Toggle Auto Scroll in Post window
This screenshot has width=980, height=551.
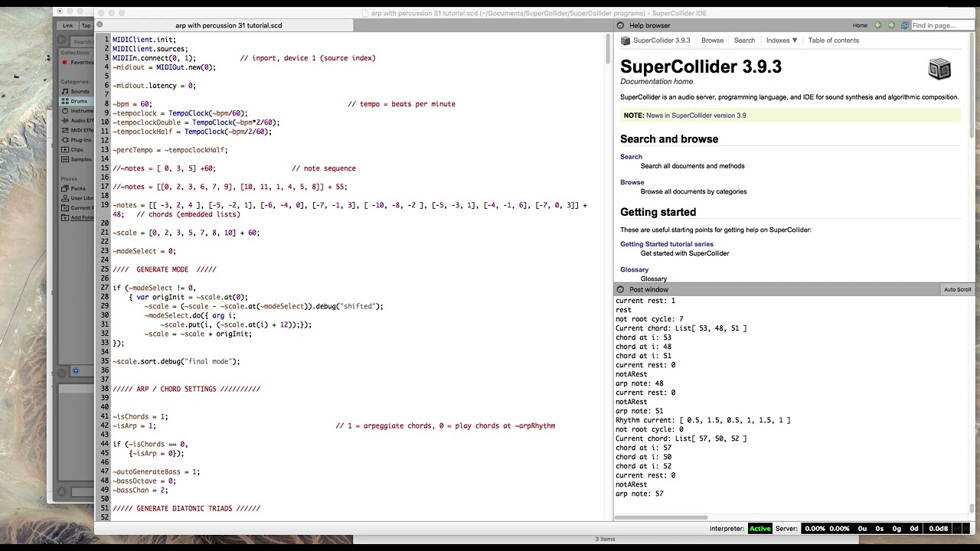(957, 289)
